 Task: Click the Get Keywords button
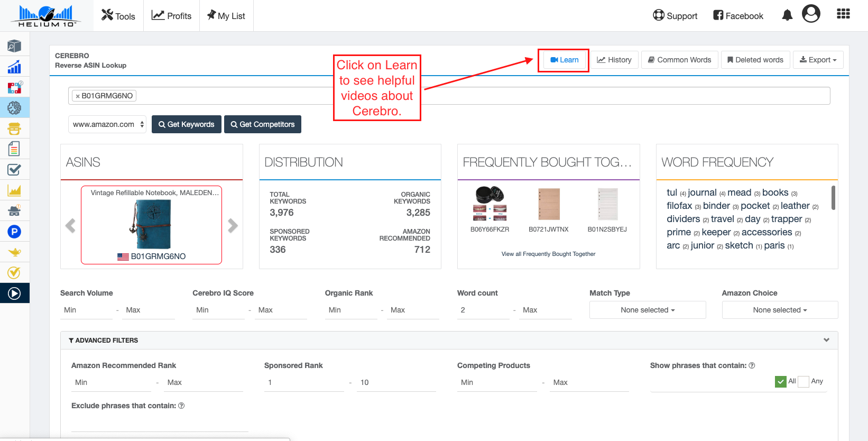pos(187,124)
